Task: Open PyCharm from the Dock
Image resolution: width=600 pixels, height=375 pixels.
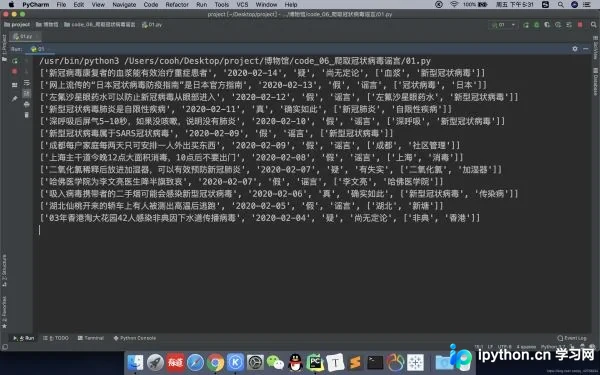Action: point(315,362)
